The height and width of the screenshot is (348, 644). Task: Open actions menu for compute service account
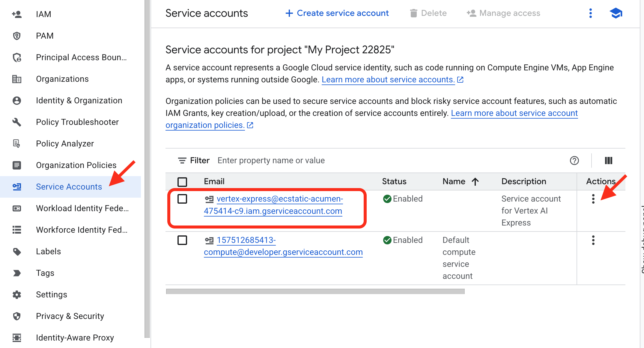coord(593,240)
